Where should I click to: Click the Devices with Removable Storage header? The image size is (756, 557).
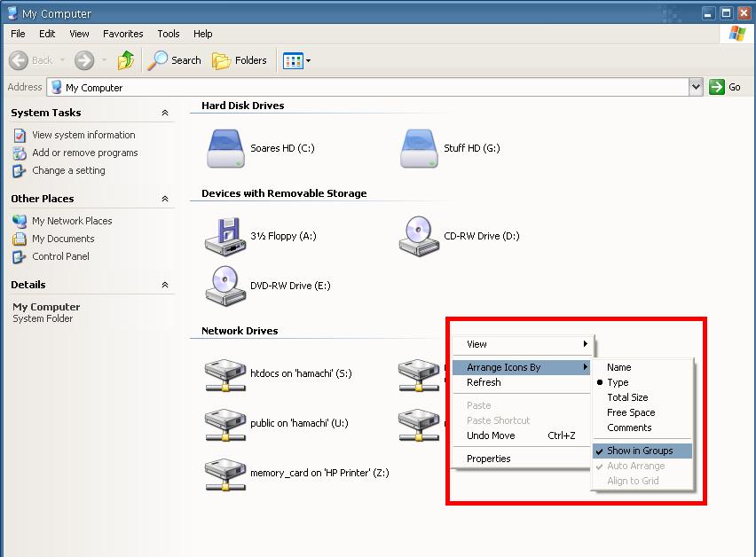[284, 193]
